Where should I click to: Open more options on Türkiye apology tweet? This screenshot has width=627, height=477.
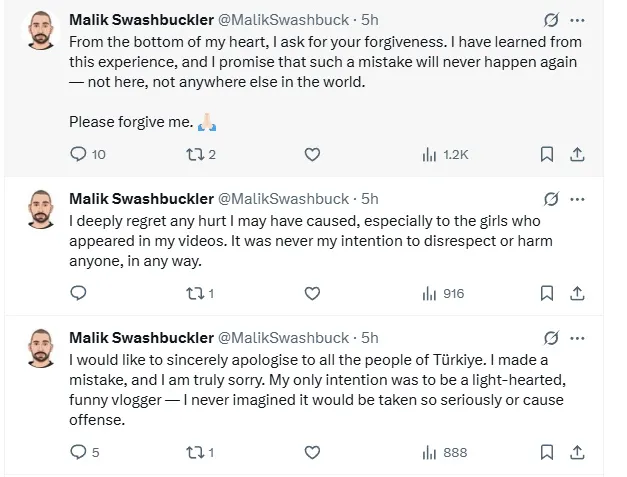coord(577,338)
